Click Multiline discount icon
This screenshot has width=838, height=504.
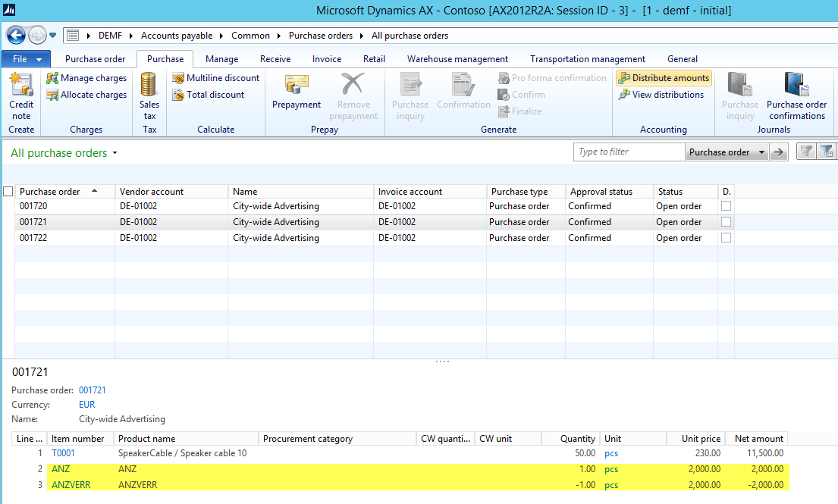[178, 78]
